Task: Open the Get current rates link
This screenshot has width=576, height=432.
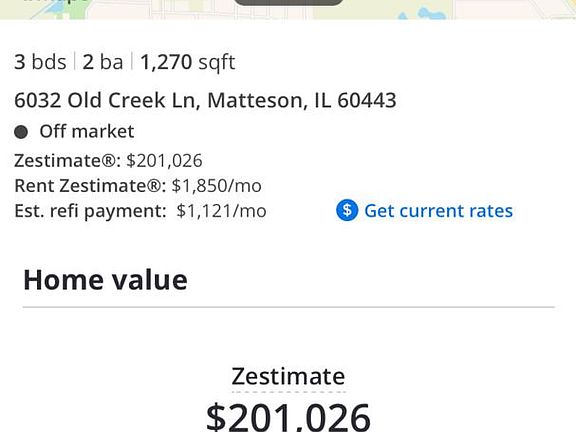Action: (438, 211)
